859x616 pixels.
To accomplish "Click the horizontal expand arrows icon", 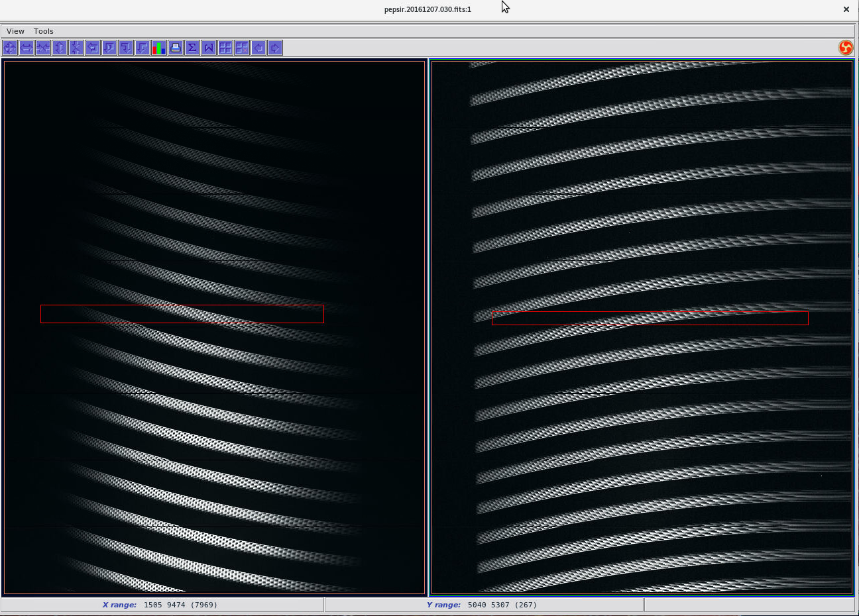I will pos(27,48).
